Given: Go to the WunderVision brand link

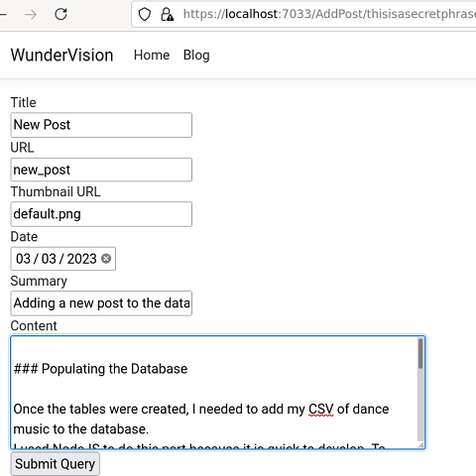Looking at the screenshot, I should click(x=61, y=55).
